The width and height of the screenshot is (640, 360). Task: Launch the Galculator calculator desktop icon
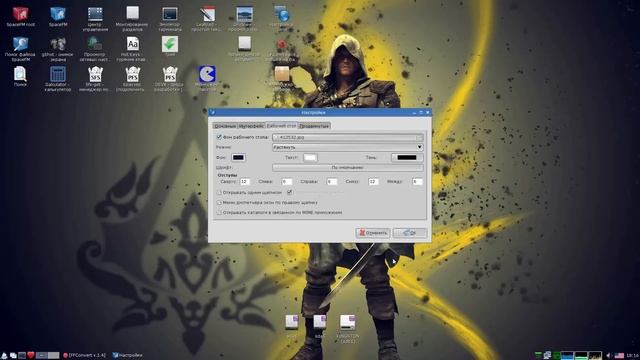coord(58,74)
